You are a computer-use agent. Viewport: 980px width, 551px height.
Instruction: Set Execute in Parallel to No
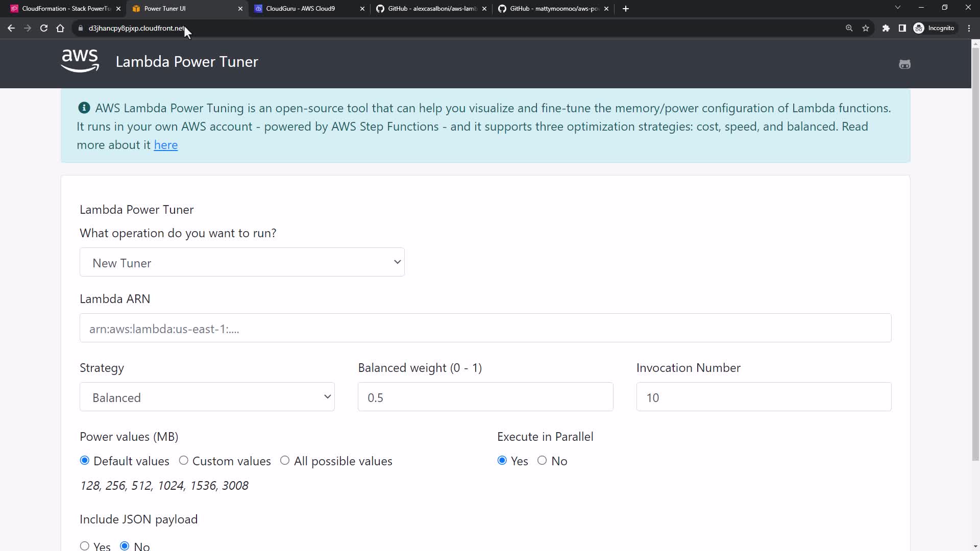click(542, 461)
